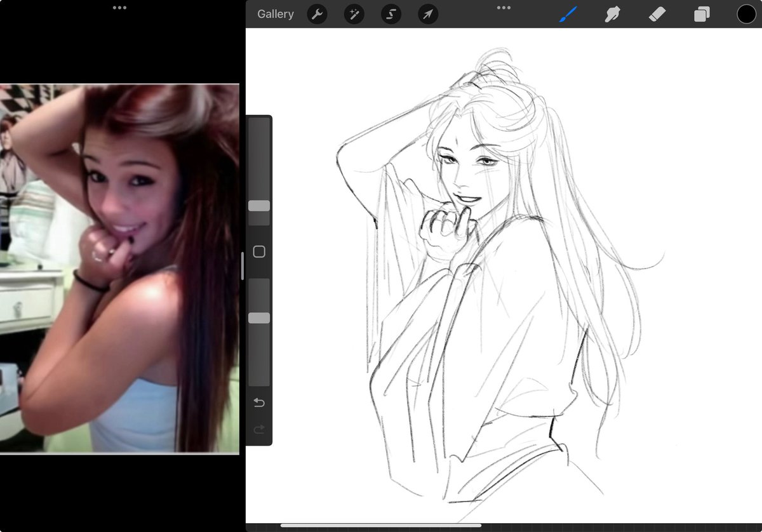Adjust the brush opacity slider handle
This screenshot has height=532, width=762.
tap(259, 316)
